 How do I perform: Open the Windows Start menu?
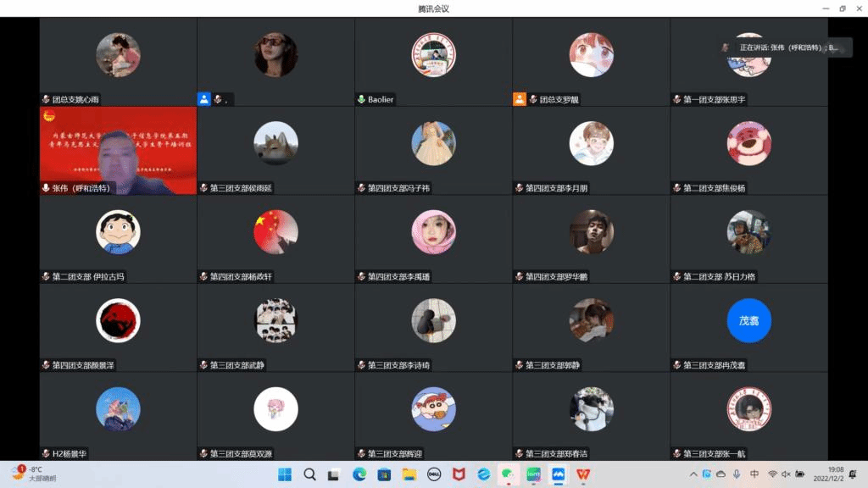click(x=285, y=474)
